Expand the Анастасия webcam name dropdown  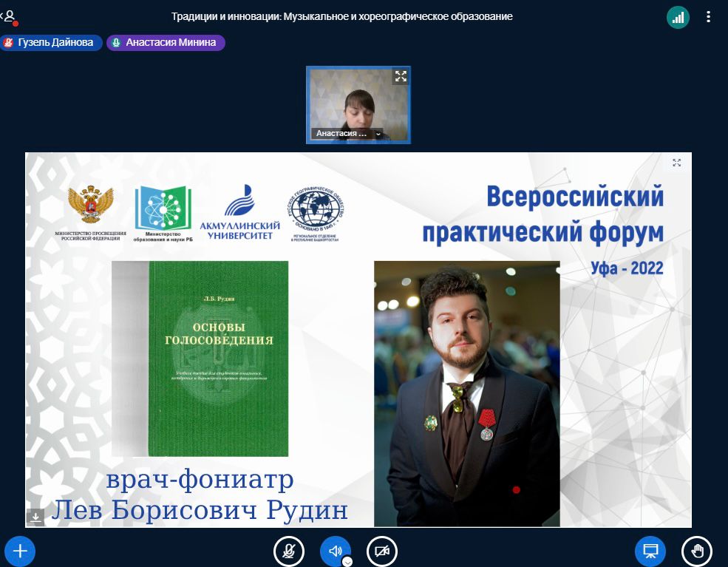click(x=378, y=134)
